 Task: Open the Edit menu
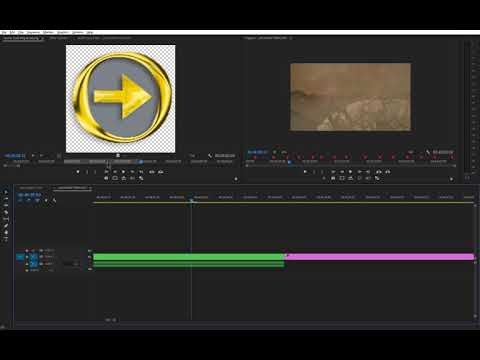12,33
